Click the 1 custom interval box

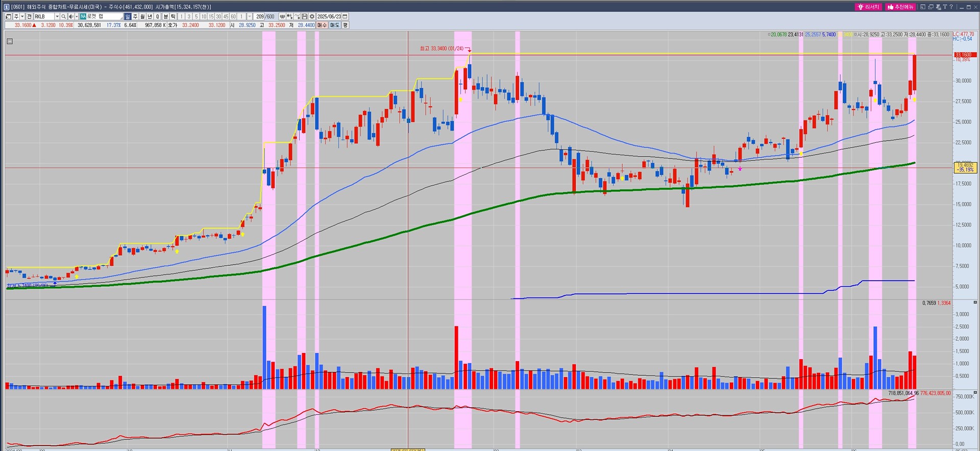241,16
